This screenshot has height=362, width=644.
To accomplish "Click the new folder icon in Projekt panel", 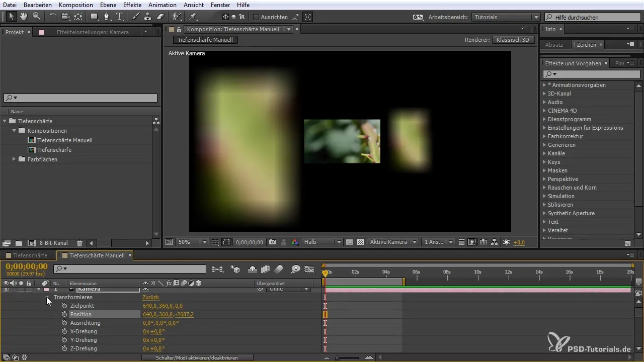I will [x=19, y=243].
